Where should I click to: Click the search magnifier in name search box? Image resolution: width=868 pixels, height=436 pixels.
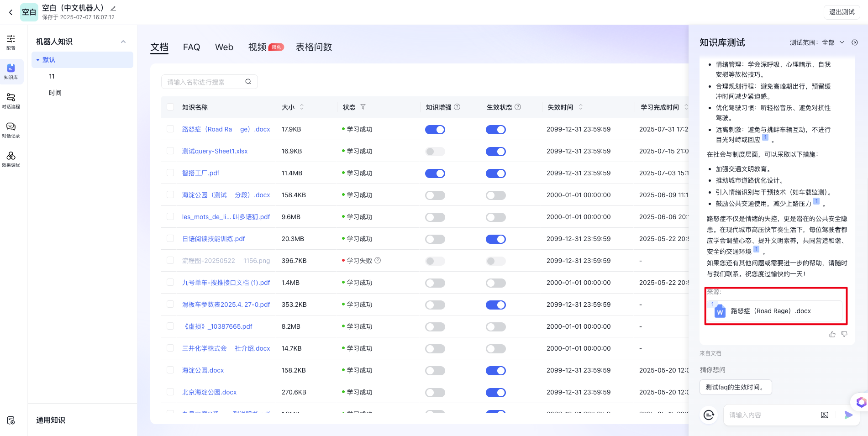[248, 82]
